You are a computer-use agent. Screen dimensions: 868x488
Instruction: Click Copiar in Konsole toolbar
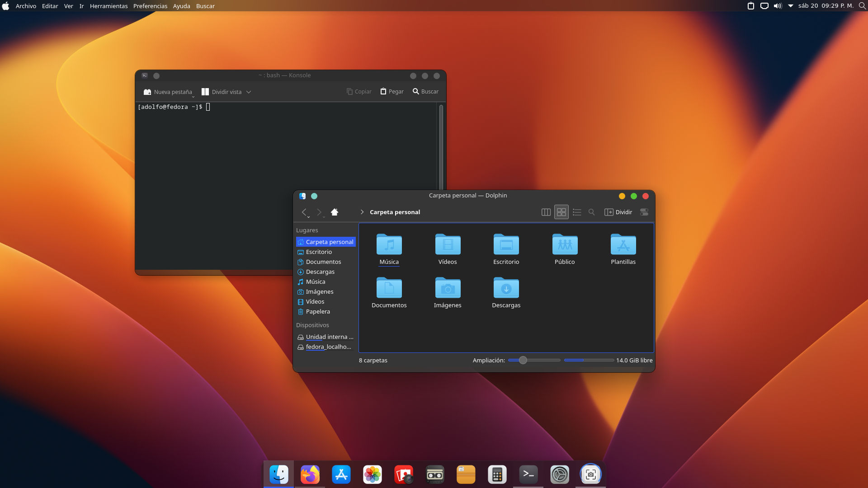point(359,92)
